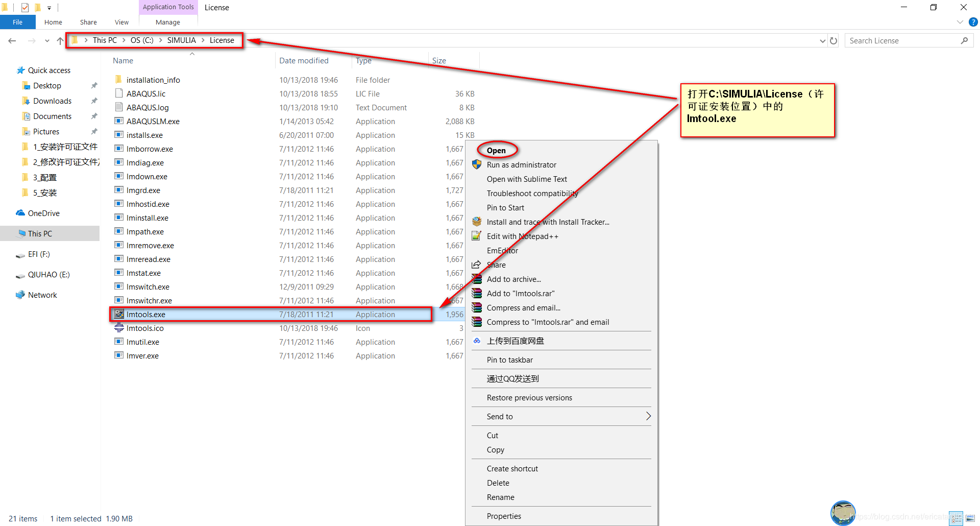This screenshot has height=526, width=980.
Task: Choose 上传到百度网盘 in the context menu
Action: tap(515, 341)
